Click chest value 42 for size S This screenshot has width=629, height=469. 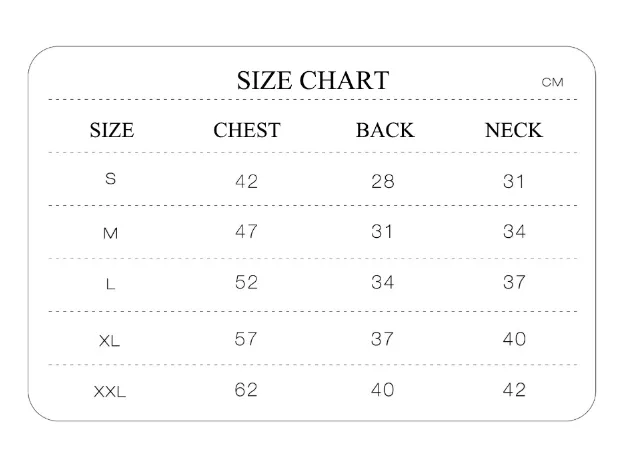(246, 181)
